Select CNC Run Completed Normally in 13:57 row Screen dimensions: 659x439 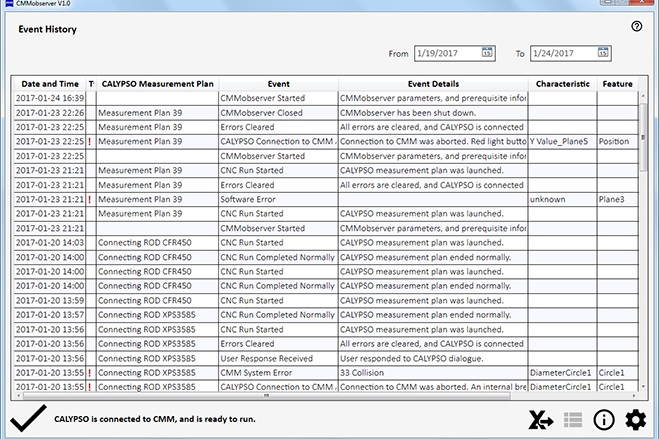[x=278, y=315]
